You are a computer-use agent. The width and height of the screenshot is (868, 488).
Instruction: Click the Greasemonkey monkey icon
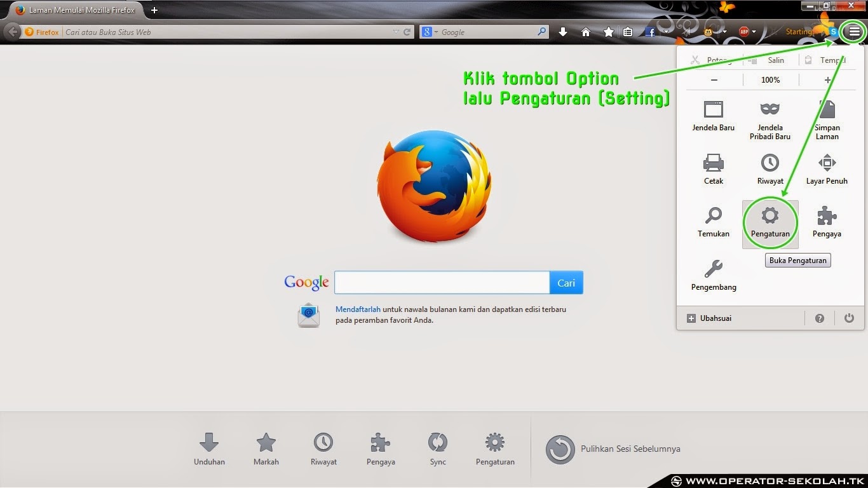tap(709, 32)
